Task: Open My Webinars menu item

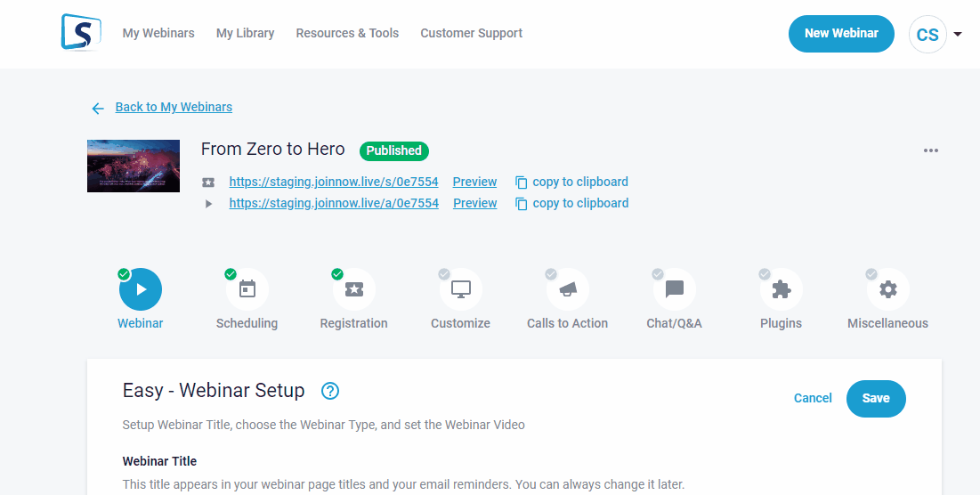Action: click(x=158, y=33)
